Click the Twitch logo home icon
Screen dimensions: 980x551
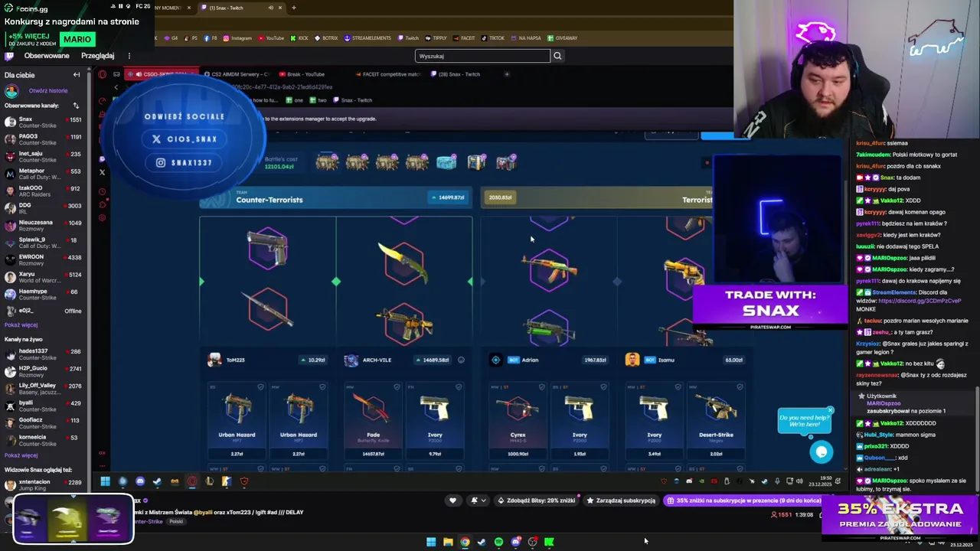(9, 56)
